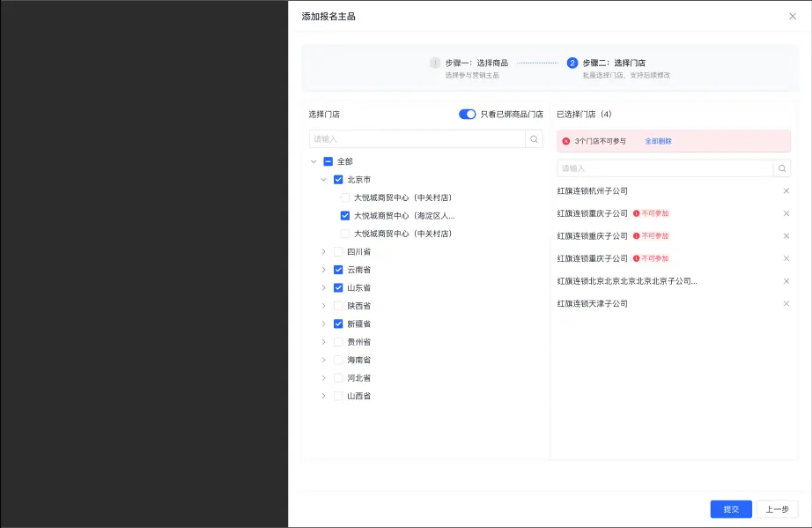
Task: Focus the 已选择门店 search input
Action: [666, 168]
